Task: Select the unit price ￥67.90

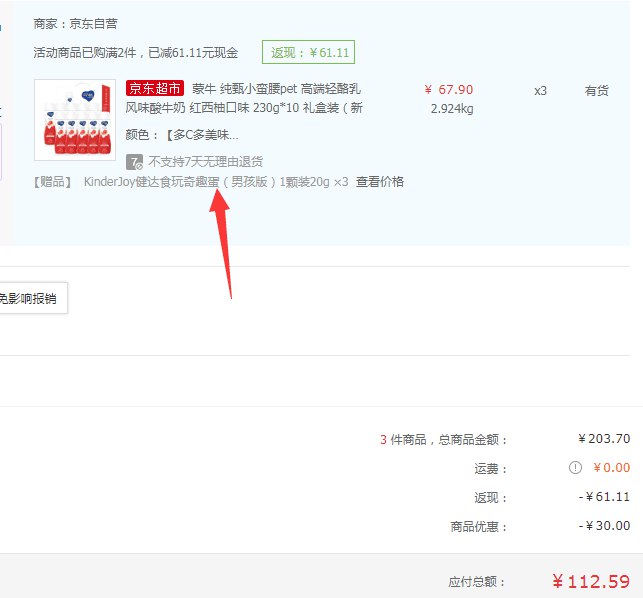Action: pos(449,89)
